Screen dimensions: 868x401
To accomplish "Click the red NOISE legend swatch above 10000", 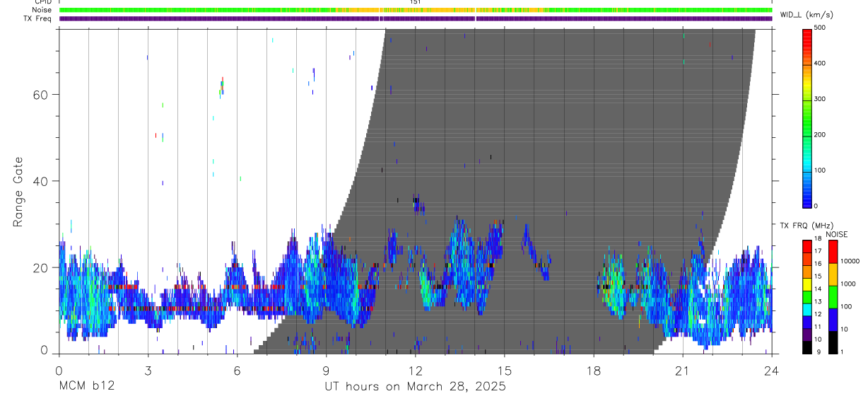I will pyautogui.click(x=833, y=250).
